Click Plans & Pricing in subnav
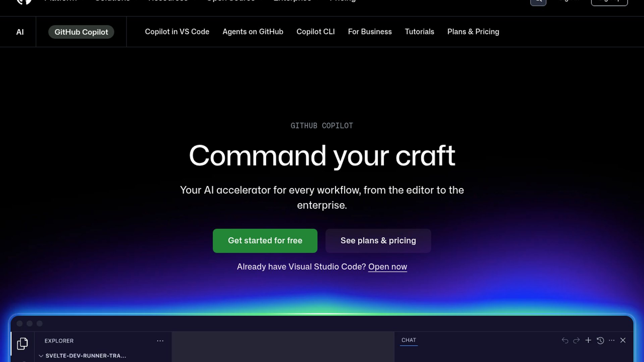Image resolution: width=644 pixels, height=362 pixels. pyautogui.click(x=473, y=32)
